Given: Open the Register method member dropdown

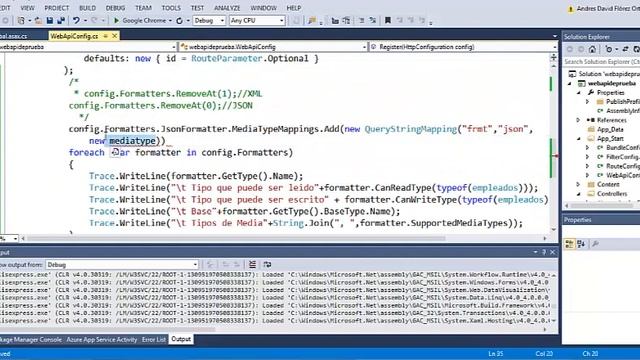Looking at the screenshot, I should coord(463,47).
